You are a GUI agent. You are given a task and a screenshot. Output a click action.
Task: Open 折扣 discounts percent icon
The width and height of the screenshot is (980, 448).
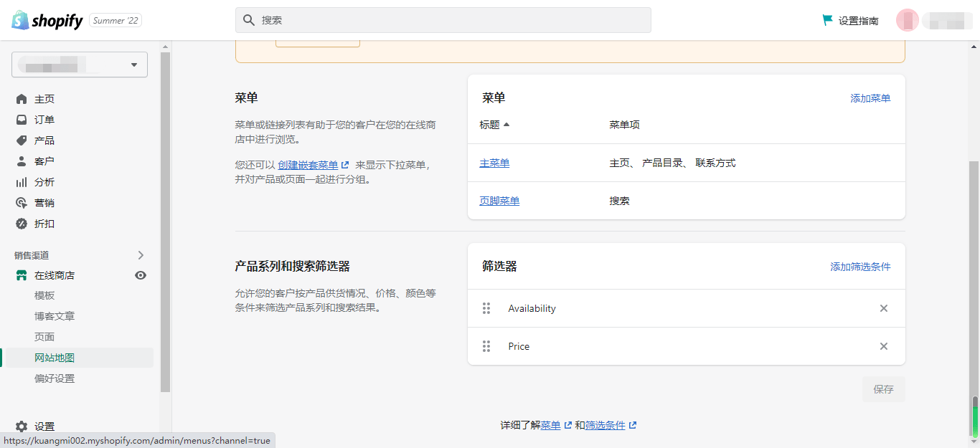[x=22, y=224]
